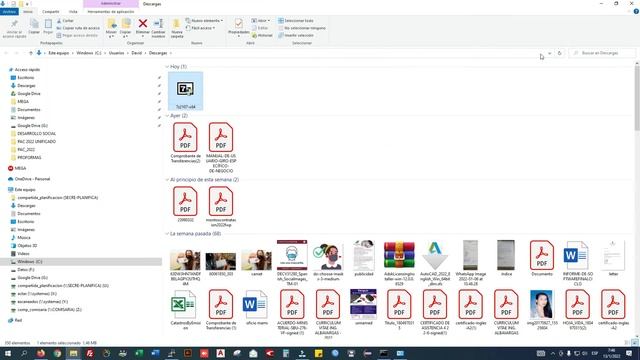Click the Cortar scissors icon
The height and width of the screenshot is (360, 640).
pyautogui.click(x=59, y=20)
